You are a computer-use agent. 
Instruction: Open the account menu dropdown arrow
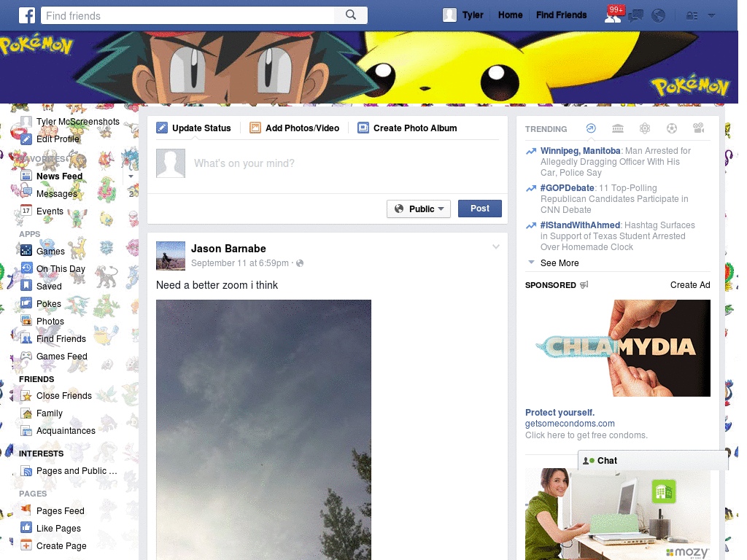pos(711,16)
